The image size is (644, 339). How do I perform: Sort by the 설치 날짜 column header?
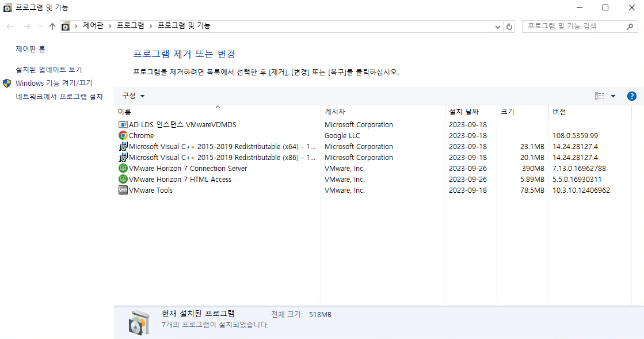coord(471,112)
